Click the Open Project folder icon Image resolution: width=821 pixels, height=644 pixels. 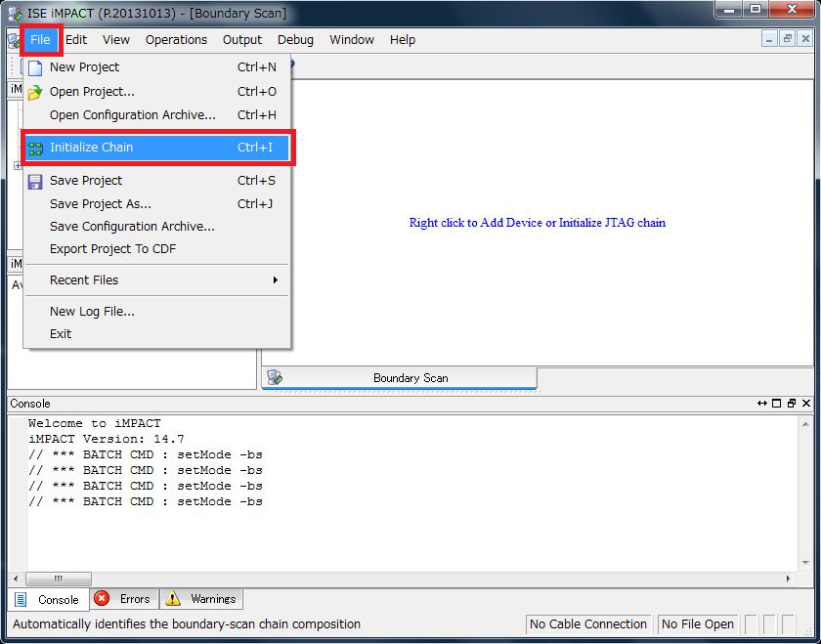[35, 92]
